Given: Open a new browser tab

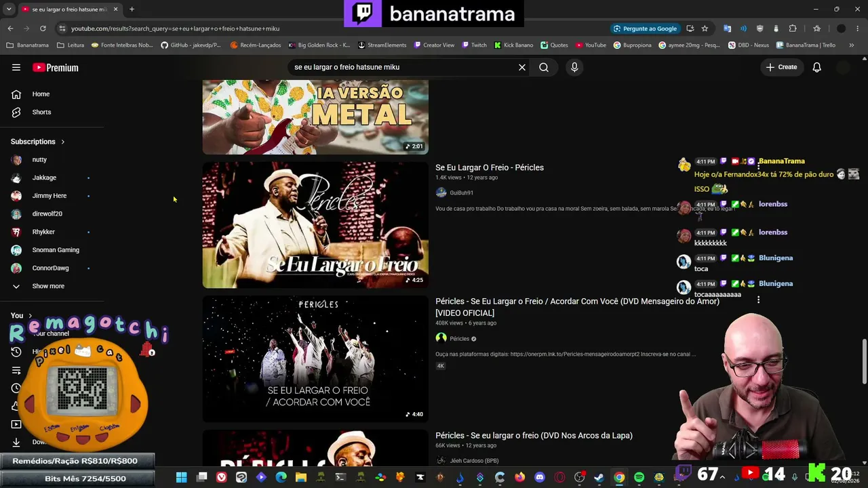Looking at the screenshot, I should [x=132, y=9].
